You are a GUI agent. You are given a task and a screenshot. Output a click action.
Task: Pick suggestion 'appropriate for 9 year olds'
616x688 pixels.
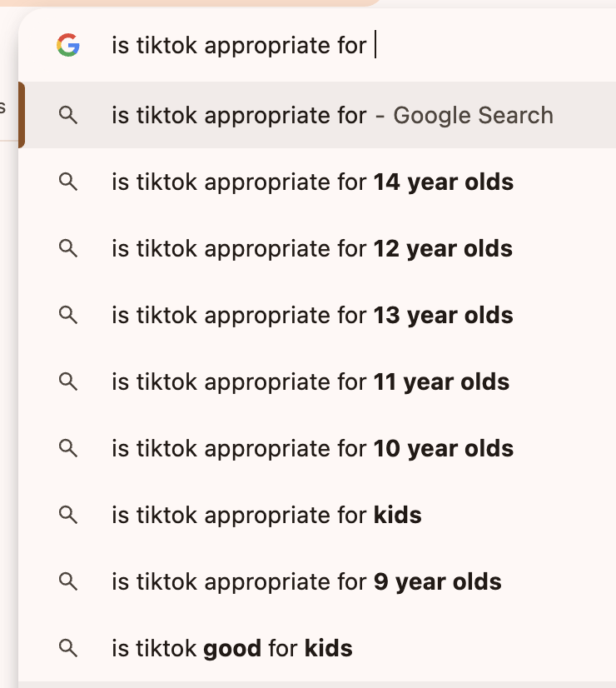tap(306, 582)
